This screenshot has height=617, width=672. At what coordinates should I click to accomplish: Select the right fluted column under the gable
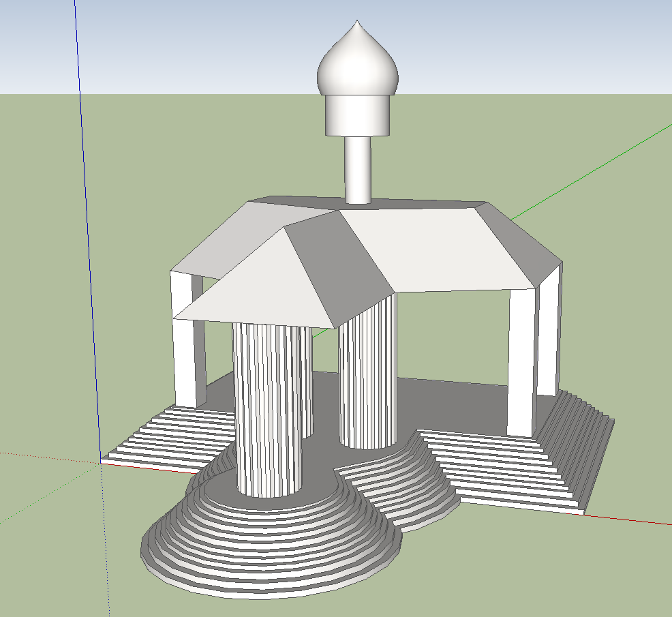368,377
